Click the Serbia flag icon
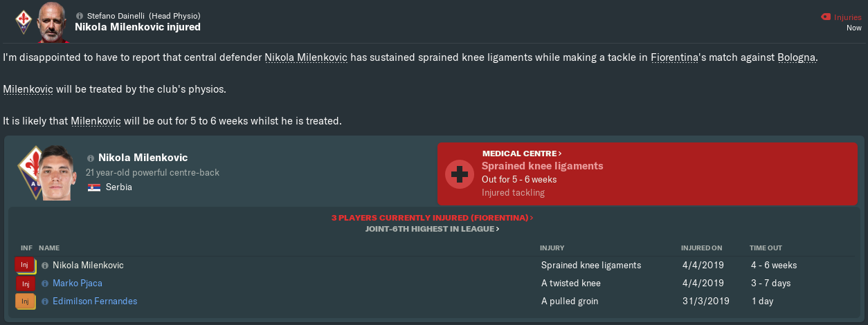The width and height of the screenshot is (868, 325). [94, 187]
